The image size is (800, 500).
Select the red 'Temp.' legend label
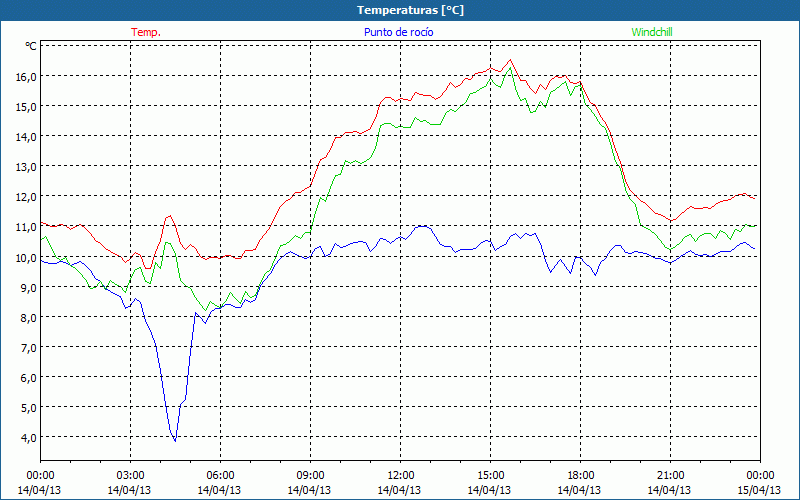[146, 32]
